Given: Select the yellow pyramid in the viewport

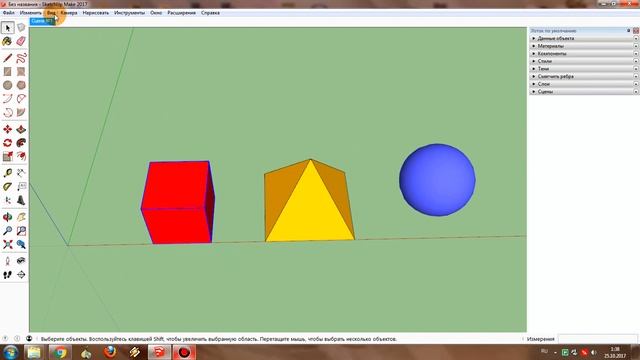Looking at the screenshot, I should pyautogui.click(x=309, y=201).
